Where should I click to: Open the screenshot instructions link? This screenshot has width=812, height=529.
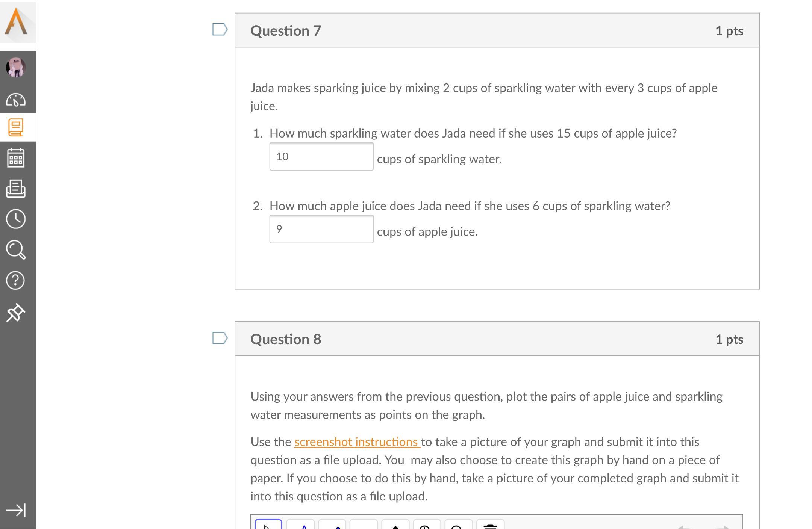tap(357, 442)
